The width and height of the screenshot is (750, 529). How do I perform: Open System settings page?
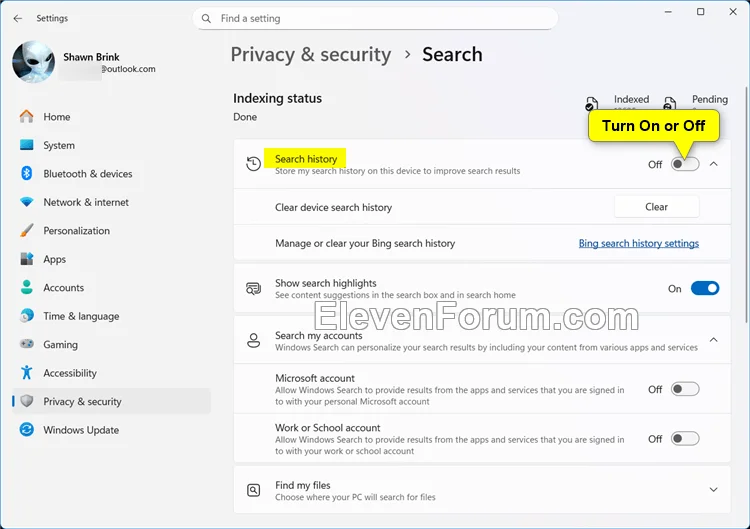(111, 145)
